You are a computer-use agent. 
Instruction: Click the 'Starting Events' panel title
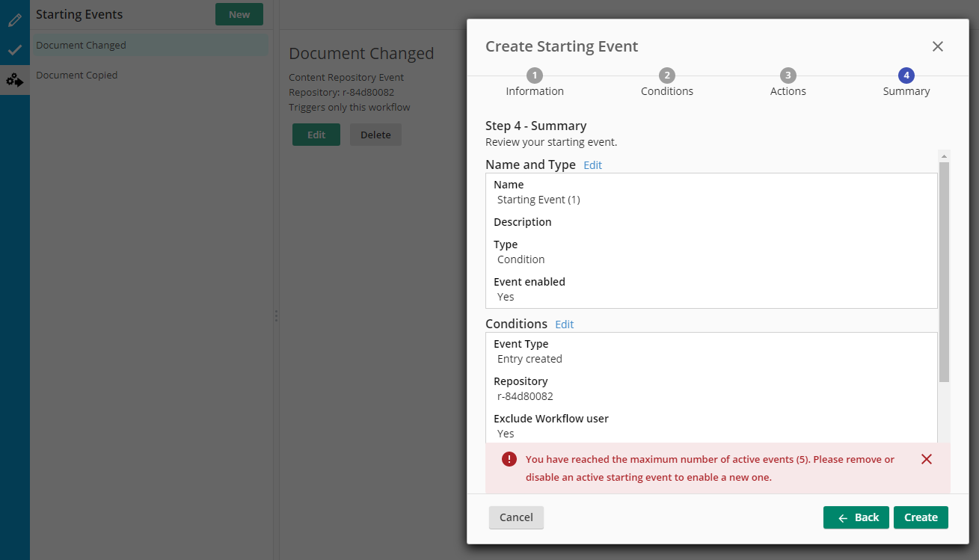click(79, 14)
